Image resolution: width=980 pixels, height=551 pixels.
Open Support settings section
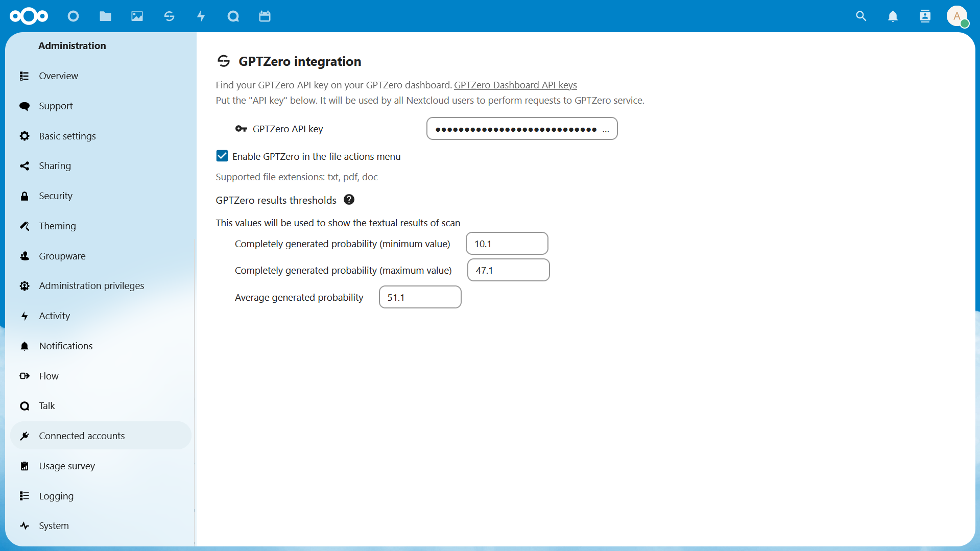[101, 106]
